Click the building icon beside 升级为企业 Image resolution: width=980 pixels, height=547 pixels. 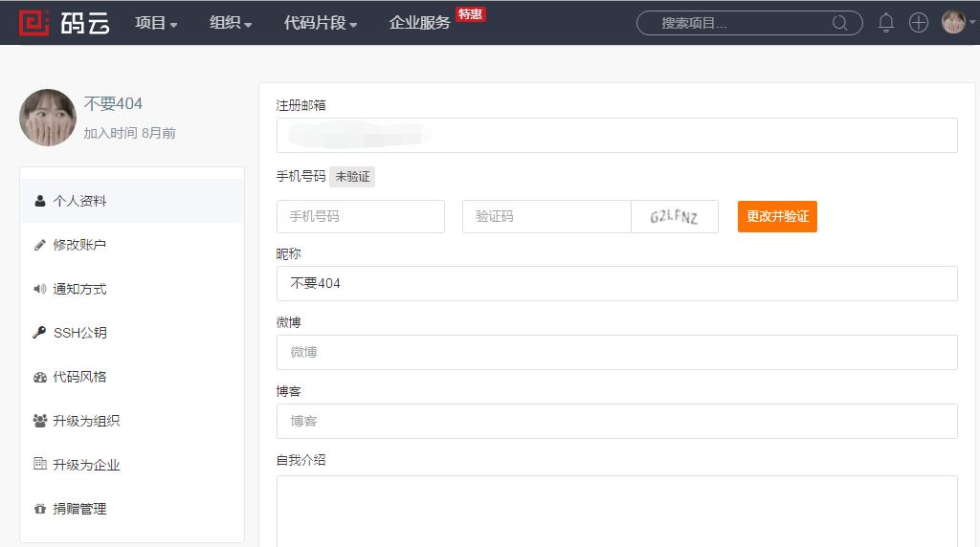(40, 464)
